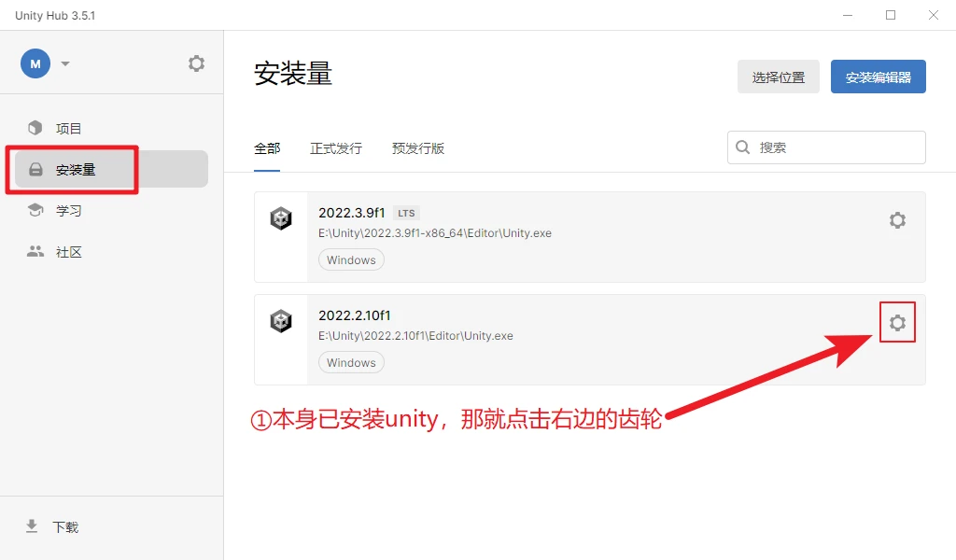The width and height of the screenshot is (956, 560).
Task: Open 社区 section in sidebar
Action: tap(112, 252)
